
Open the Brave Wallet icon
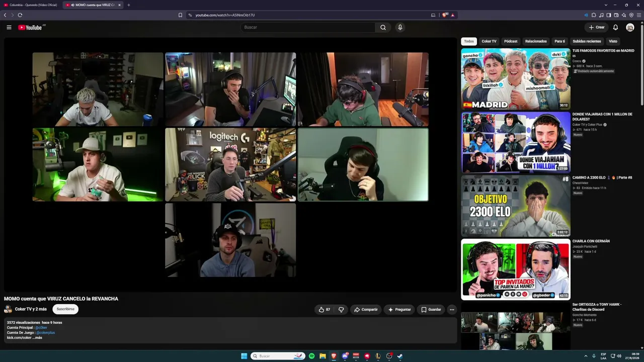pyautogui.click(x=616, y=15)
